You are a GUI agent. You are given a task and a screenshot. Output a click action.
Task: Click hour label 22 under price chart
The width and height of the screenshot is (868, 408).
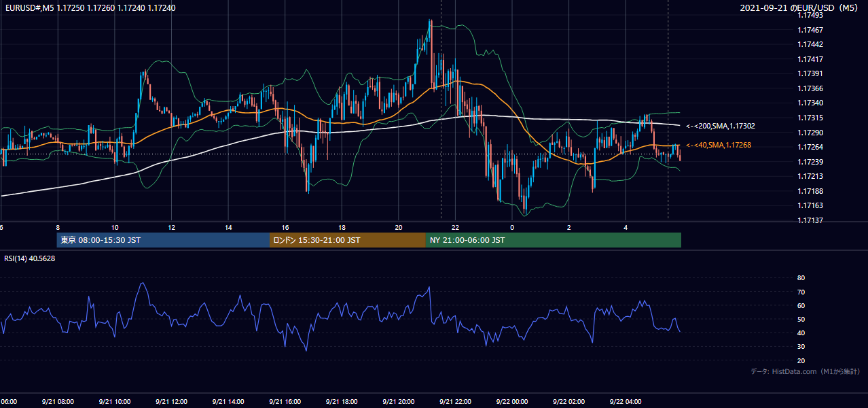(x=455, y=228)
